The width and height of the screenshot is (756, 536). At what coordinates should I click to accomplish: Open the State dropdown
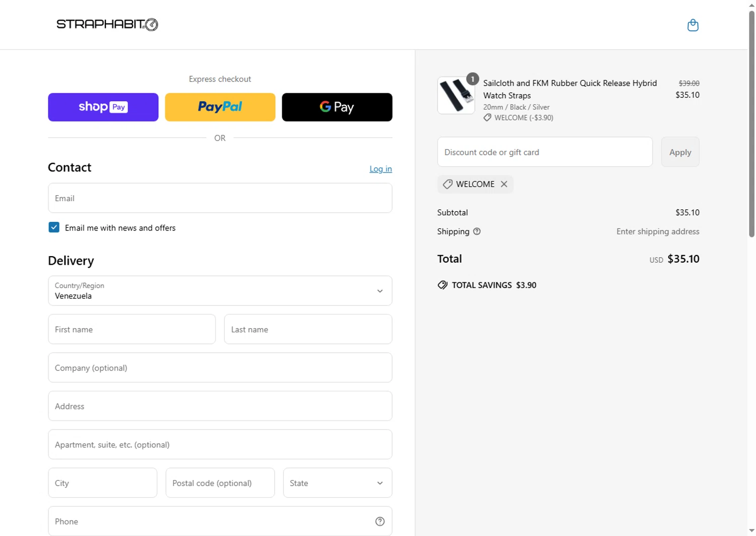coord(338,483)
